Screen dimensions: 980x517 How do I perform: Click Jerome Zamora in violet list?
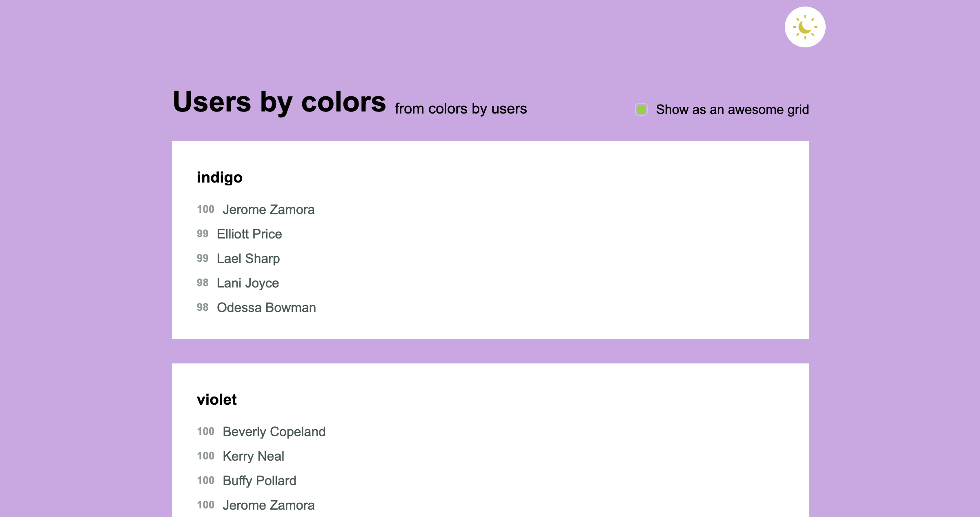coord(269,505)
